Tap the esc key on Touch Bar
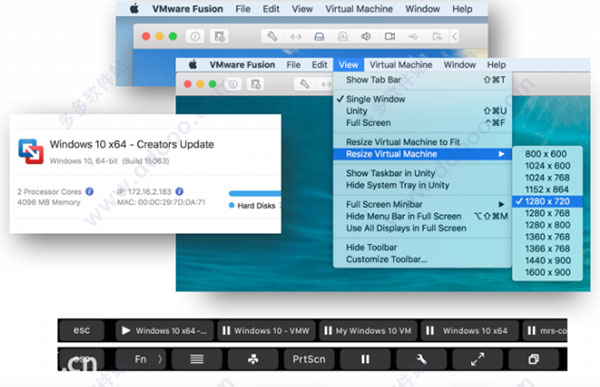This screenshot has height=387, width=600. [82, 330]
